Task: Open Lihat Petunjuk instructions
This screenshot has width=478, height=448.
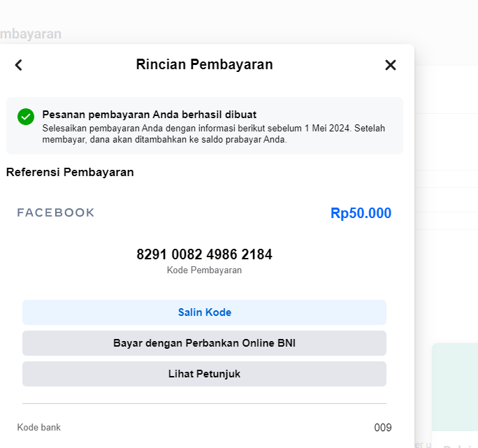Action: 204,374
